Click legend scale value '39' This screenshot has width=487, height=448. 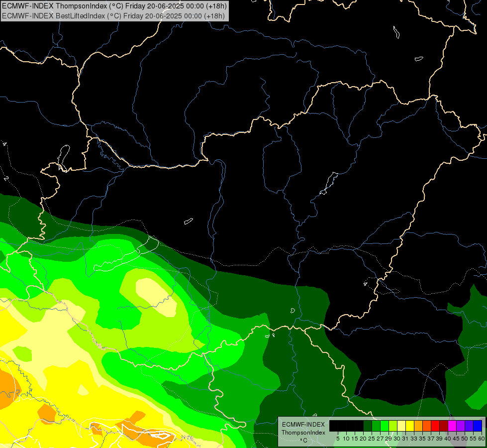(x=439, y=439)
